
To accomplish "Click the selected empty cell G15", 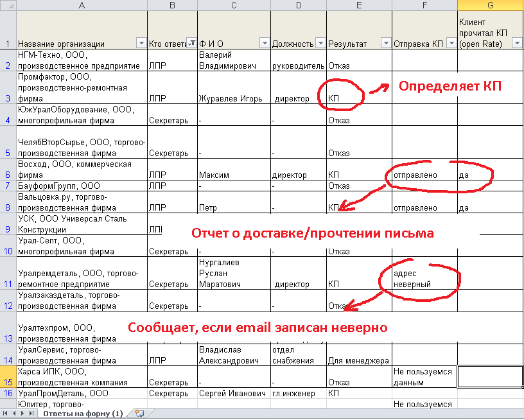I will pos(490,376).
